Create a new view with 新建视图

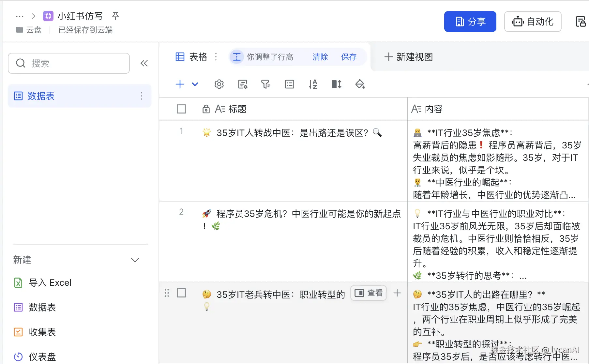(409, 57)
